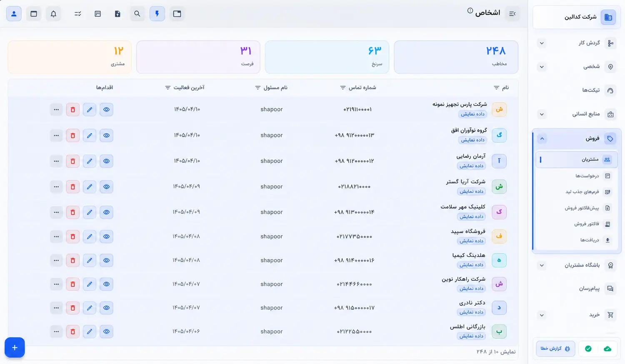Delete کلینیک مهر سلامت using trash icon

[73, 212]
